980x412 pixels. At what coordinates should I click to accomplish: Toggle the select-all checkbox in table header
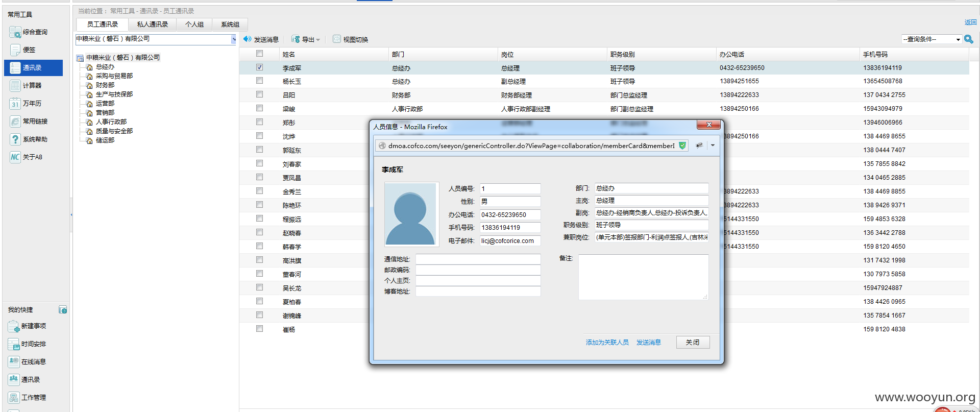click(x=259, y=54)
